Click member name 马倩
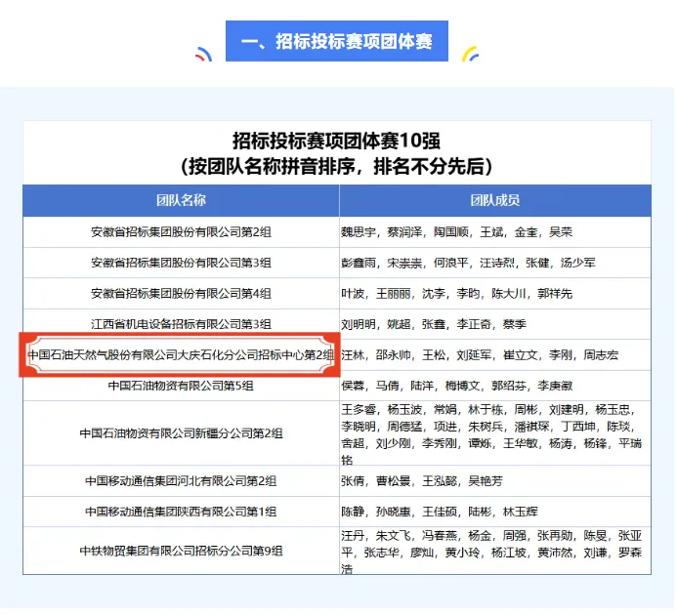Viewport: 677px width, 616px height. point(387,386)
